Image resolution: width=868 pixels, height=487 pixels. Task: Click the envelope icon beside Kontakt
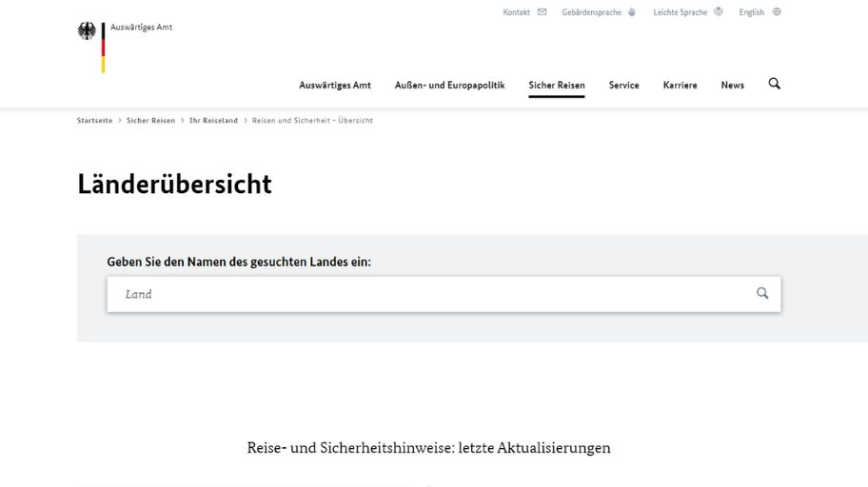[542, 12]
